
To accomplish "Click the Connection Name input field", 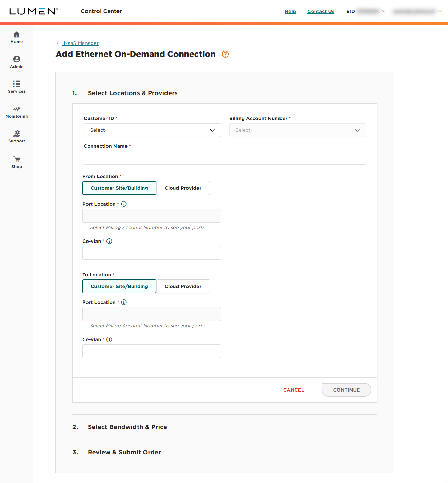I will click(225, 158).
